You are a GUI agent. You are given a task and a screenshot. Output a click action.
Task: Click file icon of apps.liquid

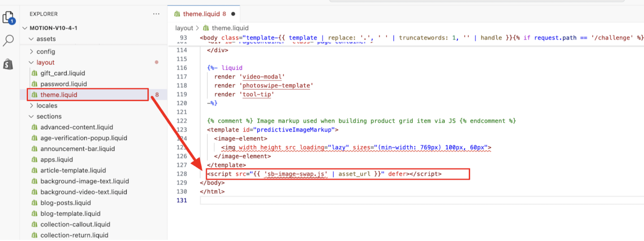coord(34,159)
